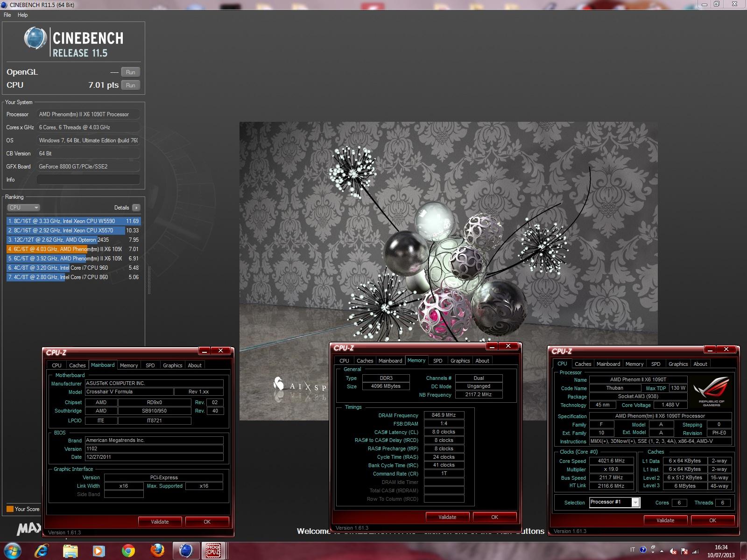The image size is (747, 560).
Task: Launch Firefox from the taskbar
Action: [157, 551]
